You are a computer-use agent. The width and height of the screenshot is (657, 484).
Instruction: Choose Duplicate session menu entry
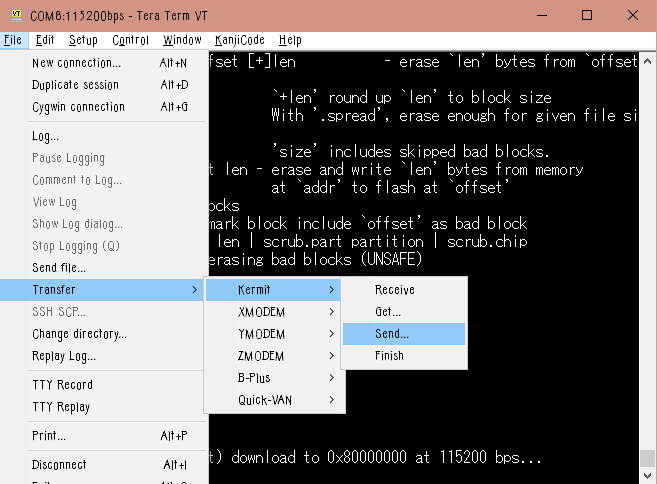click(x=75, y=85)
